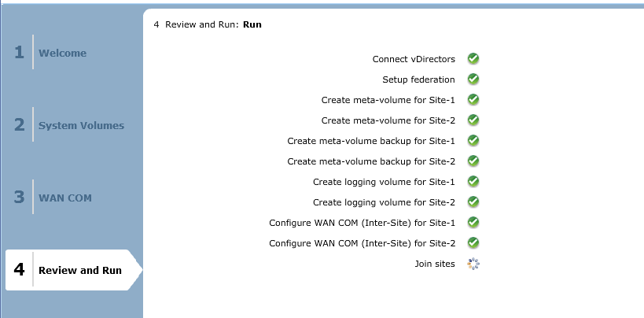Click the step number 1 in sidebar
The height and width of the screenshot is (318, 644).
click(x=19, y=54)
